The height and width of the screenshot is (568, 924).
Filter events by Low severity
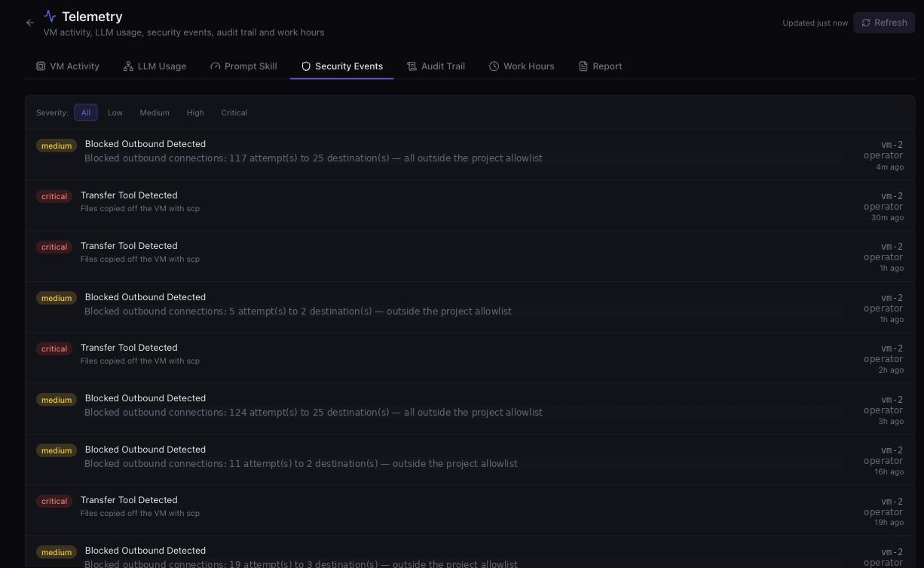tap(115, 112)
